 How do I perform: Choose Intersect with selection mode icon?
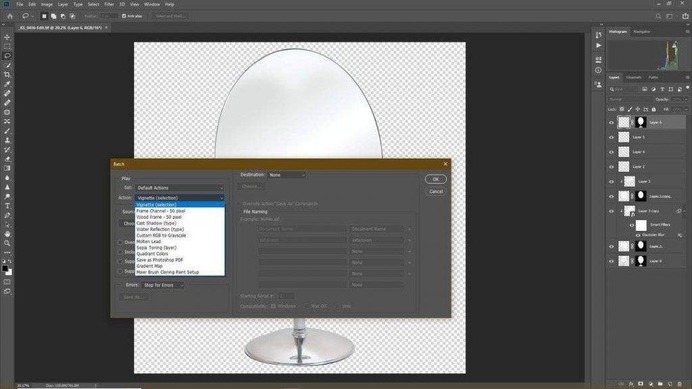click(72, 16)
